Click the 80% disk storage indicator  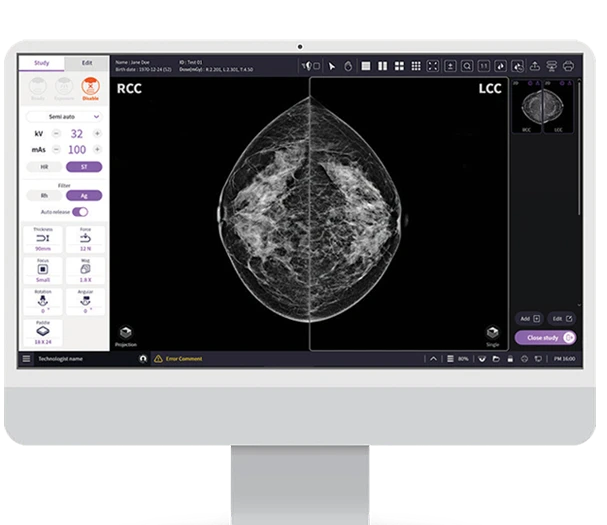tap(458, 359)
